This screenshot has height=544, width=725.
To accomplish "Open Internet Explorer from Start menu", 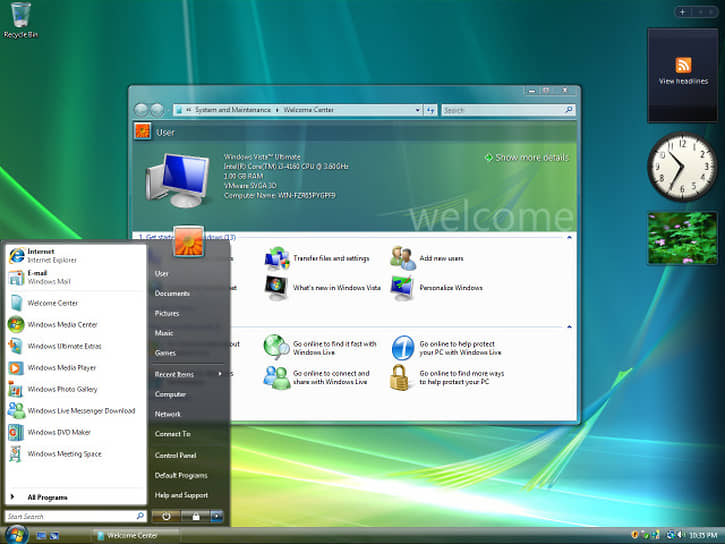I will point(40,255).
